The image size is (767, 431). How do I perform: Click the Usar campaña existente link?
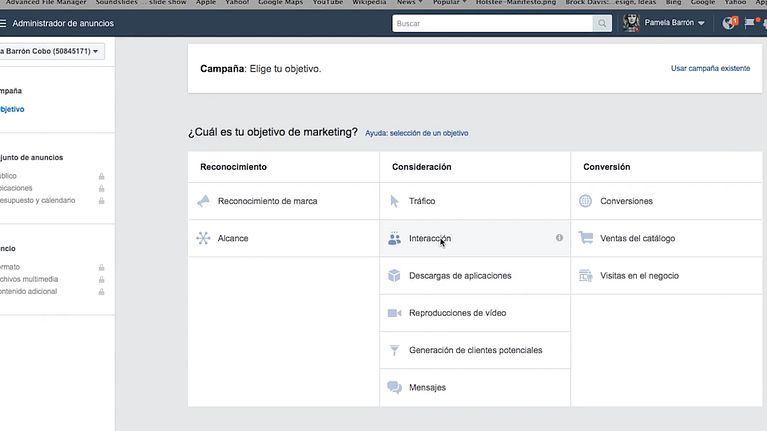(x=710, y=69)
